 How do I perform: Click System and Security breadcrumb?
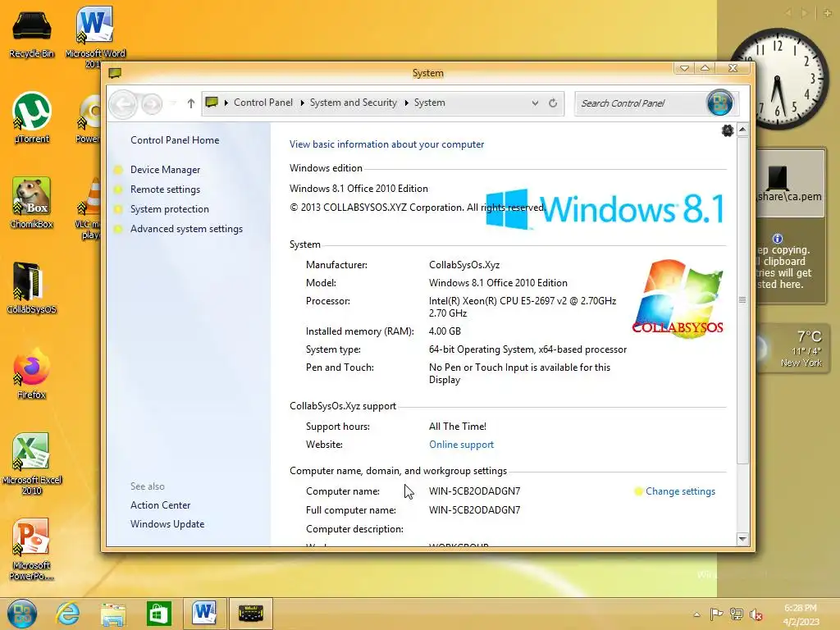353,103
